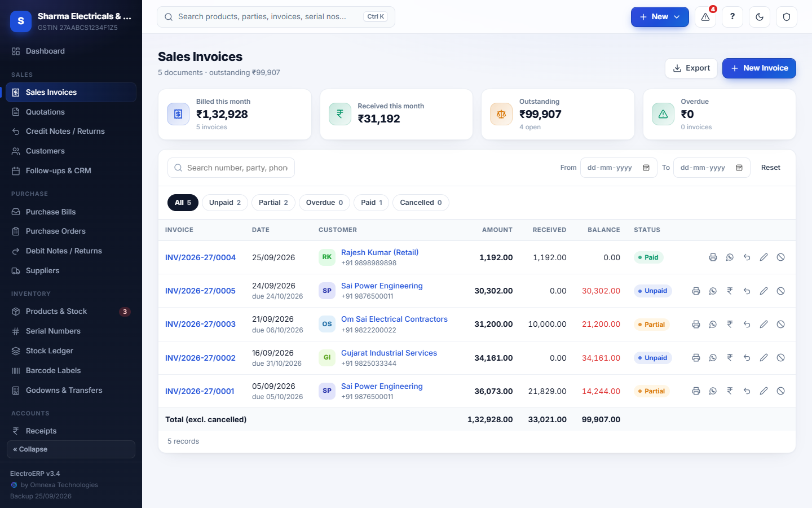The height and width of the screenshot is (508, 812).
Task: Print invoice INV/2026-27/0001
Action: (x=696, y=391)
